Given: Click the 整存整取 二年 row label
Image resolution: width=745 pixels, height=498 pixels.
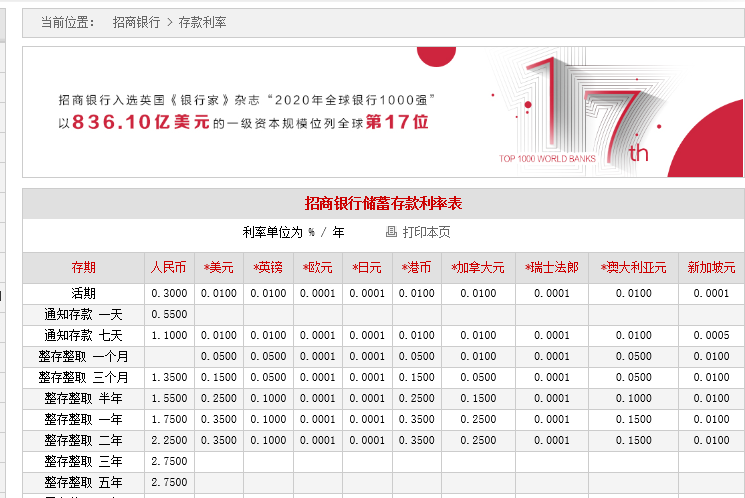Looking at the screenshot, I should (x=84, y=441).
